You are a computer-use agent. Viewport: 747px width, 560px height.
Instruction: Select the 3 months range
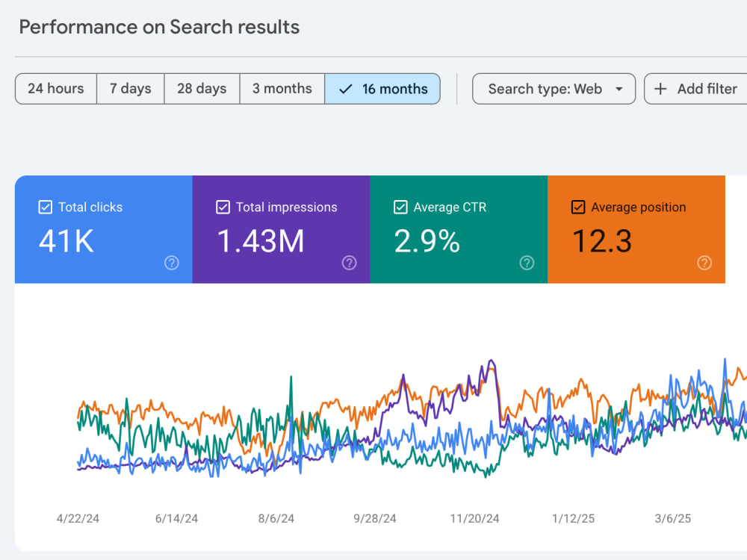click(282, 89)
